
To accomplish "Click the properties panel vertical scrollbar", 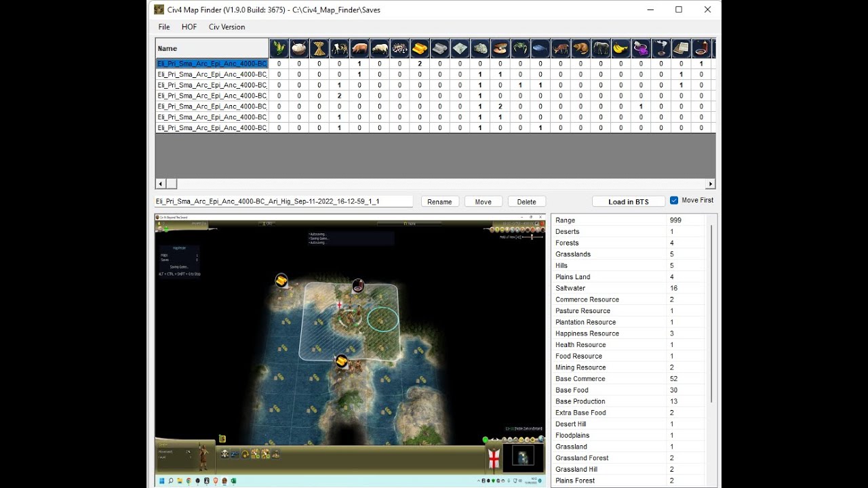I will 711,313.
